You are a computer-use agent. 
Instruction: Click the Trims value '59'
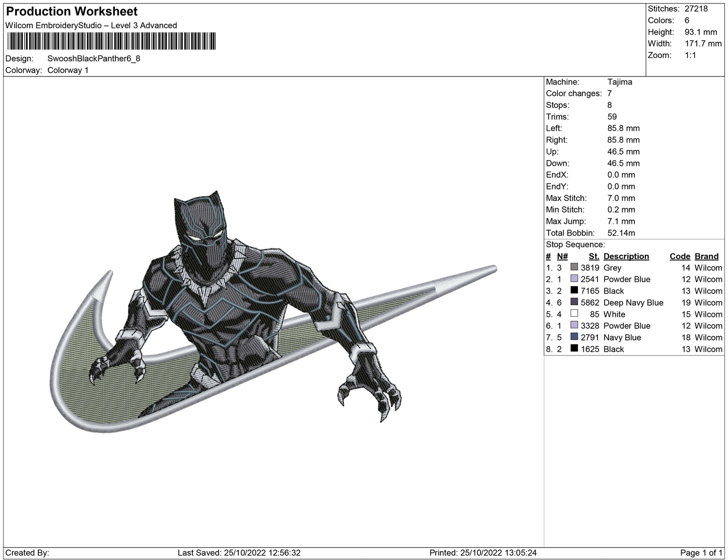tap(612, 116)
